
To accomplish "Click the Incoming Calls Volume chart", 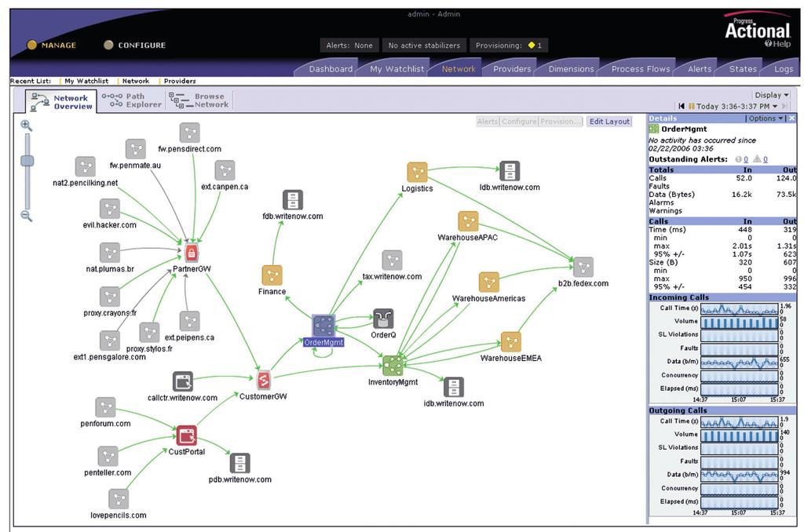I will 739,322.
